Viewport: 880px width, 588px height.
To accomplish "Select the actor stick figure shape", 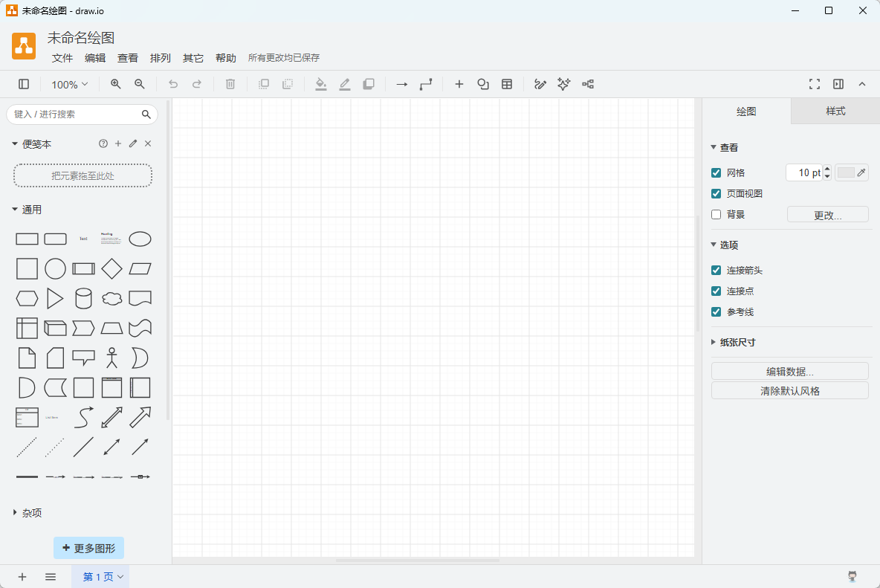I will pyautogui.click(x=111, y=358).
